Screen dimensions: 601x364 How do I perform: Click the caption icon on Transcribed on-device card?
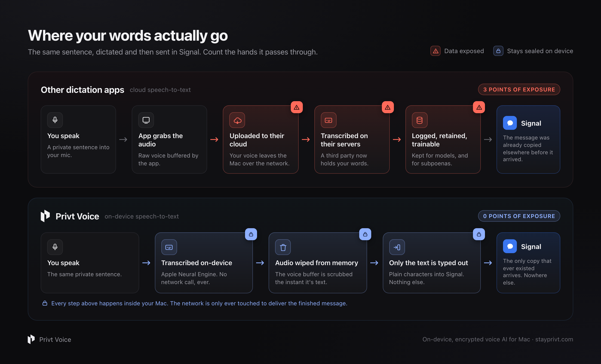coord(169,247)
